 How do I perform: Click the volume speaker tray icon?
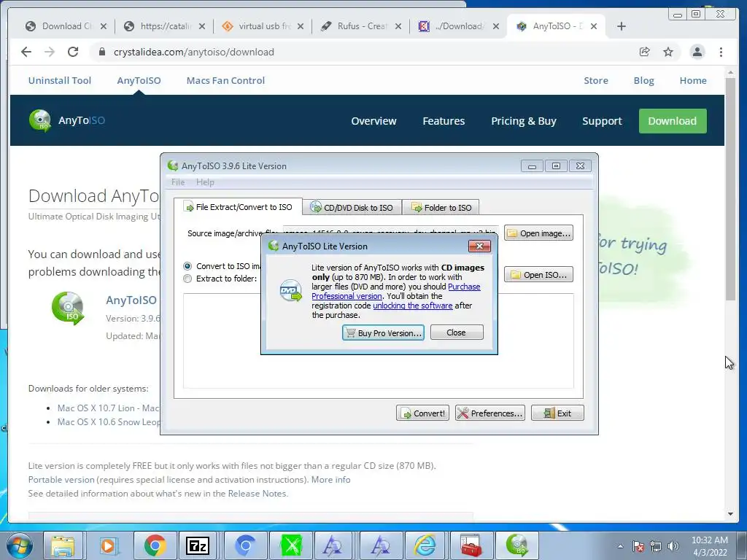[x=673, y=546]
